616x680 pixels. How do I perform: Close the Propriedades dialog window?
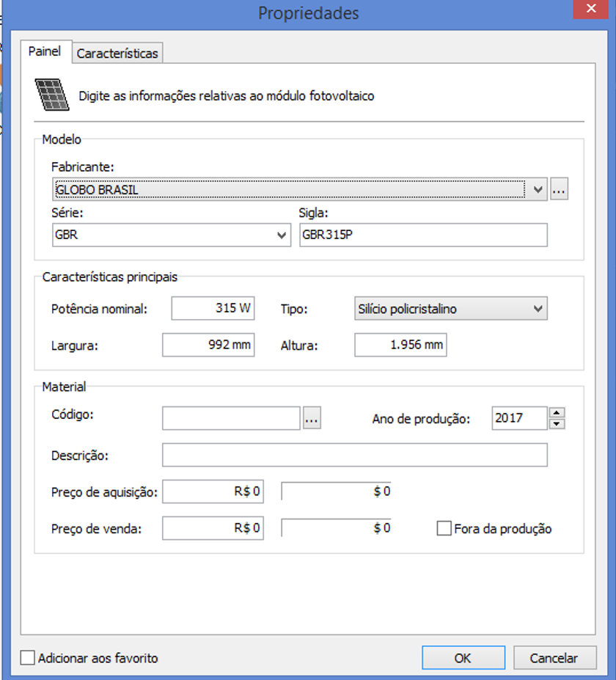(590, 9)
